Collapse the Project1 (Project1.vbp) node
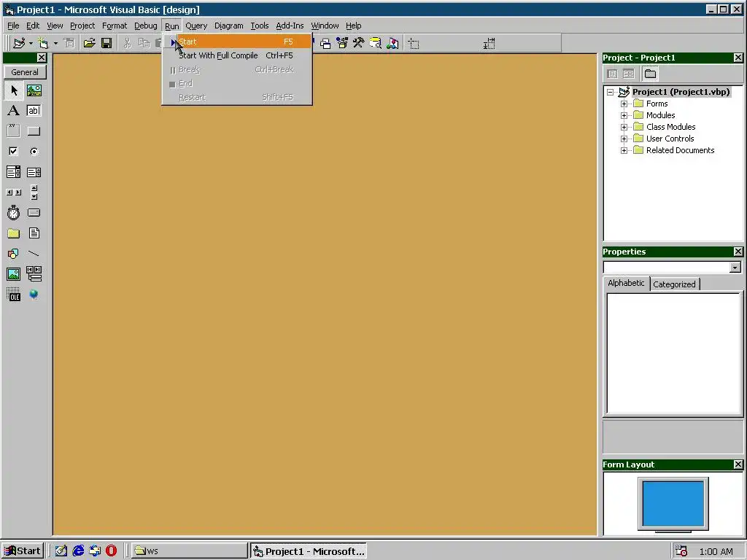 point(611,92)
